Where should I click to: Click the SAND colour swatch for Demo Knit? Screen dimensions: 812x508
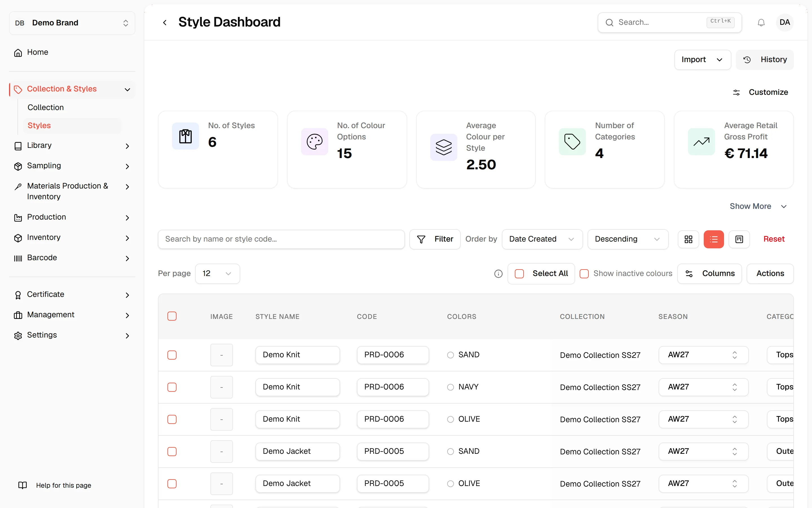(x=450, y=355)
